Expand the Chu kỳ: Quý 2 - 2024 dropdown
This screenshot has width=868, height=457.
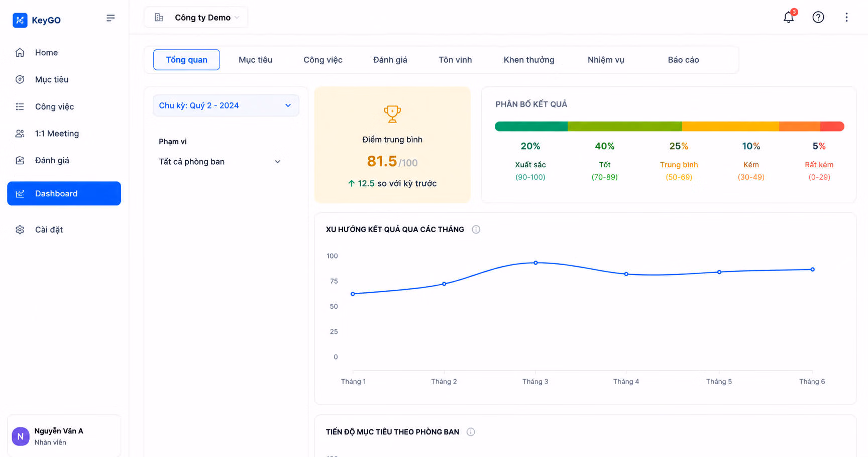(x=226, y=105)
